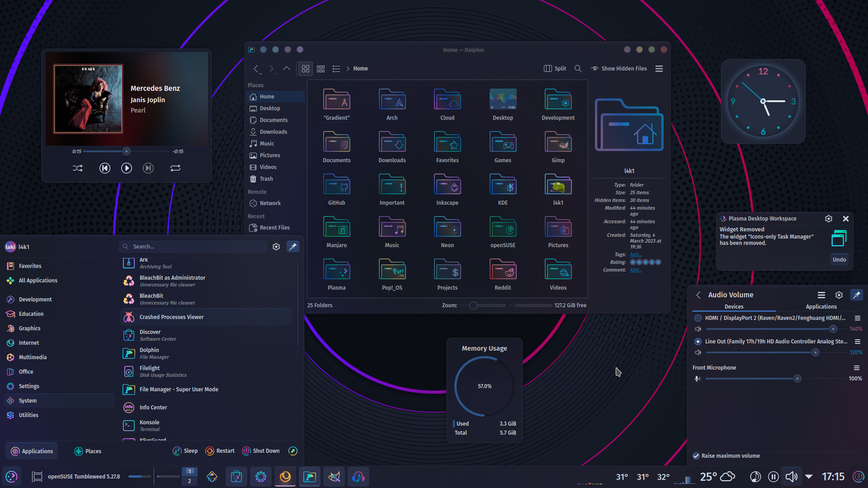
Task: Select the GitHub folder icon
Action: coord(337,185)
